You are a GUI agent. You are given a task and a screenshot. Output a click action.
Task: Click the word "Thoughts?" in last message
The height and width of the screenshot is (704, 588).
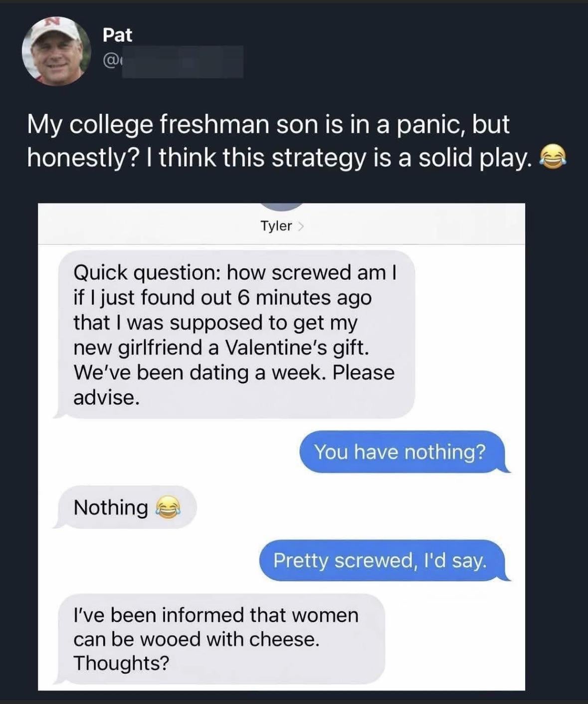pos(121,663)
